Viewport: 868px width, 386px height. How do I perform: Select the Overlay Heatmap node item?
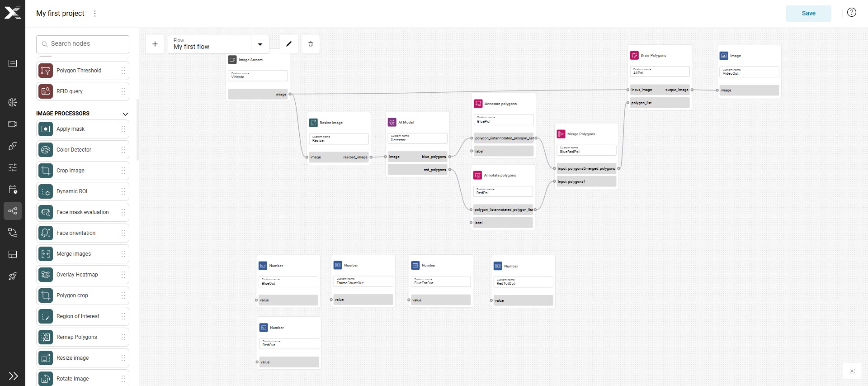pyautogui.click(x=83, y=275)
